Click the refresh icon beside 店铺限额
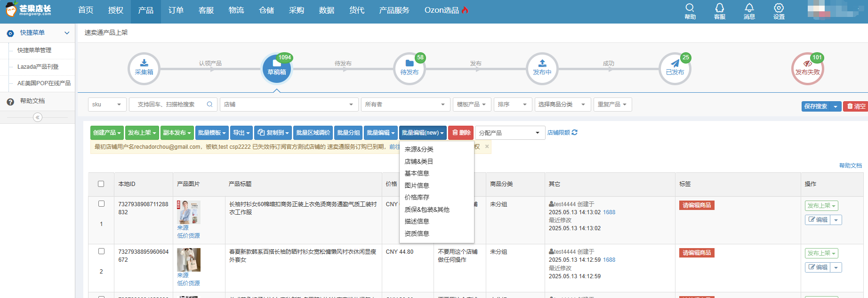 pos(575,133)
